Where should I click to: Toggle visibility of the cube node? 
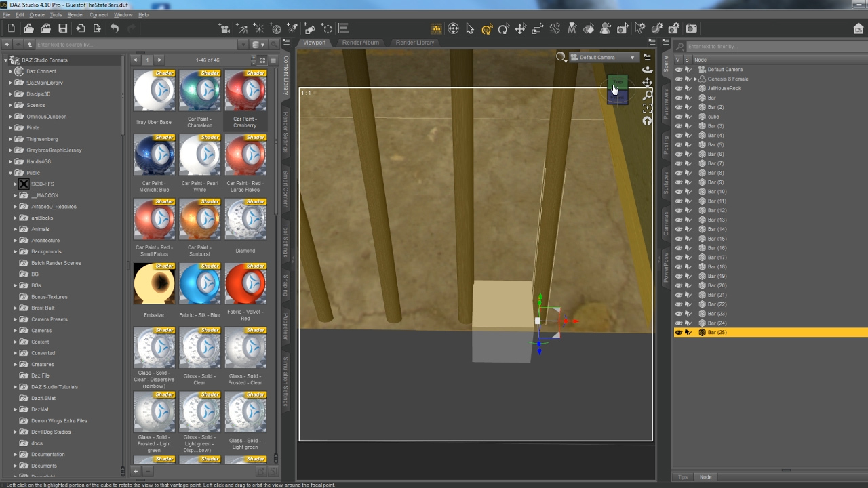(x=678, y=117)
